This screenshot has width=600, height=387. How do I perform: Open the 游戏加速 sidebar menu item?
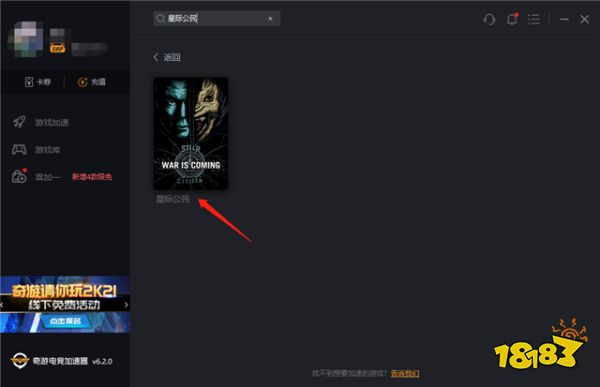52,122
